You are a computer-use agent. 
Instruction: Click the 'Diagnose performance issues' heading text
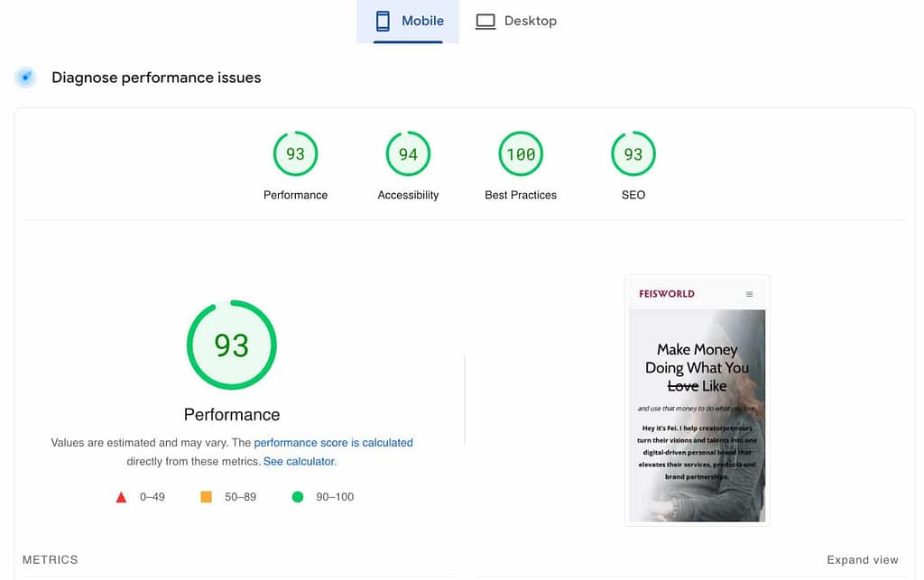click(156, 78)
